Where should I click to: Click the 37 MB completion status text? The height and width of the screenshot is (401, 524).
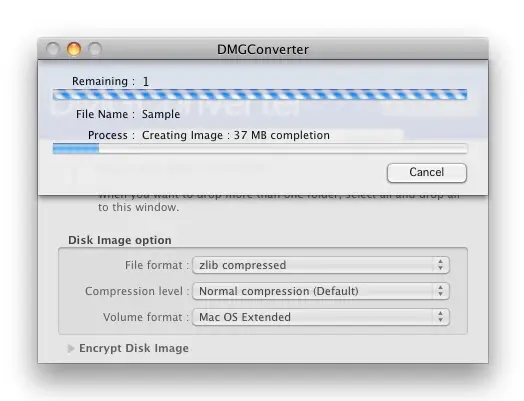281,135
